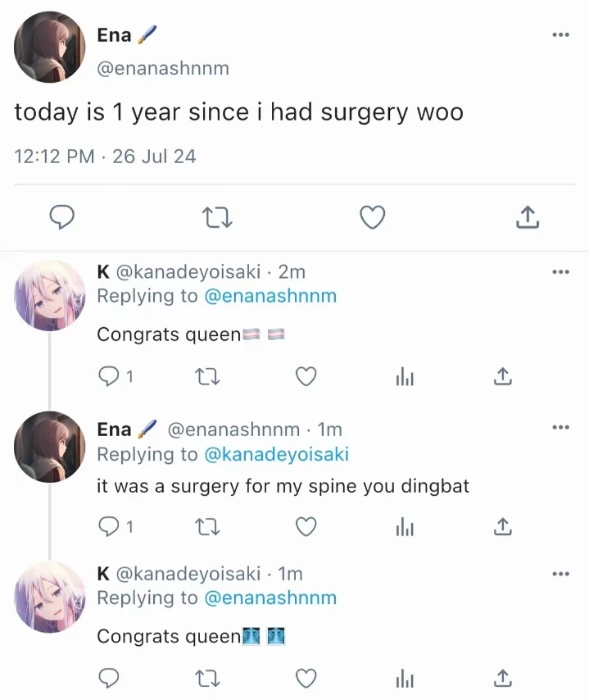Share K's first 'Congrats queen' reply

coord(503,376)
